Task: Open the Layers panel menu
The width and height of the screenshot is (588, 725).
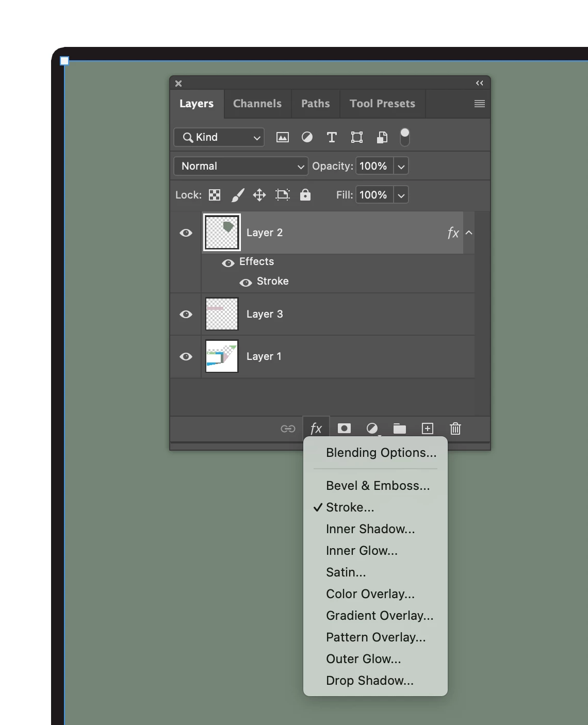Action: [x=479, y=104]
